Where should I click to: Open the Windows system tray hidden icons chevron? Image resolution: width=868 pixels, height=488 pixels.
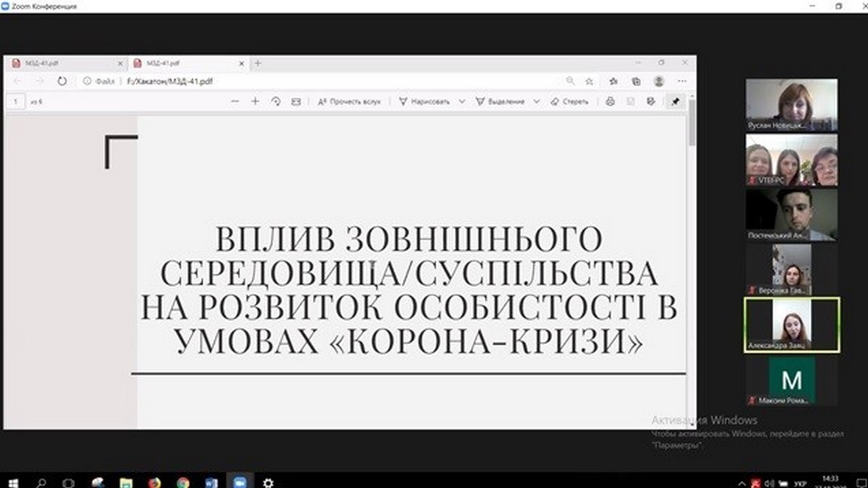tap(741, 481)
